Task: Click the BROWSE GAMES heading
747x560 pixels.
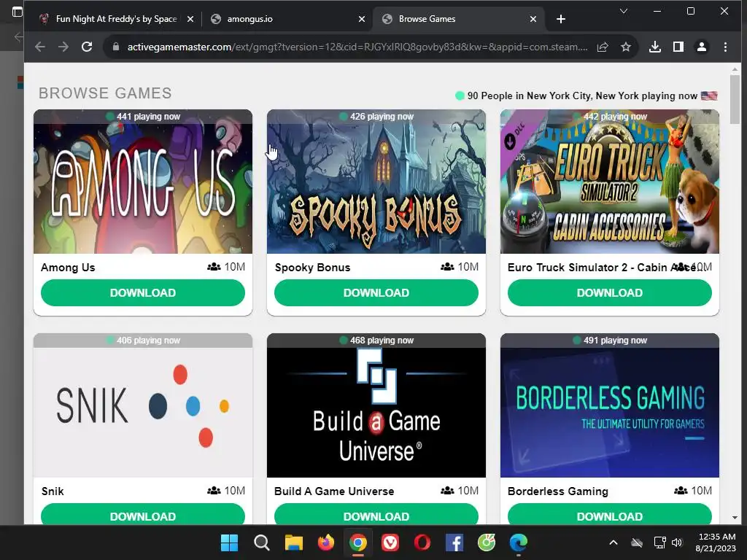Action: (105, 93)
